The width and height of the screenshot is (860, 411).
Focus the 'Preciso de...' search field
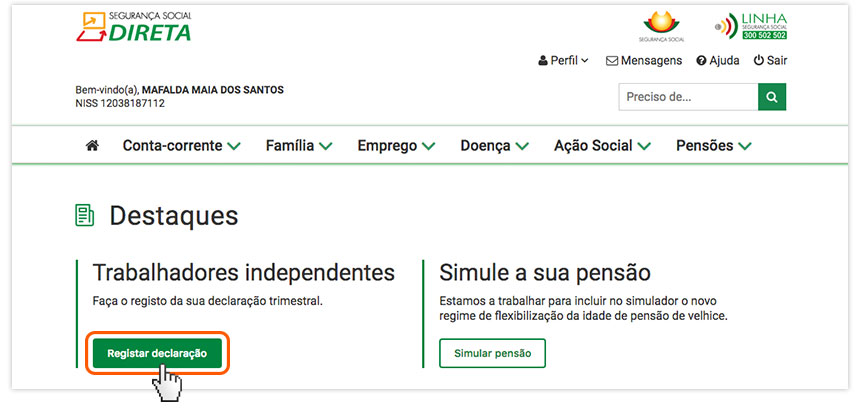click(x=688, y=97)
